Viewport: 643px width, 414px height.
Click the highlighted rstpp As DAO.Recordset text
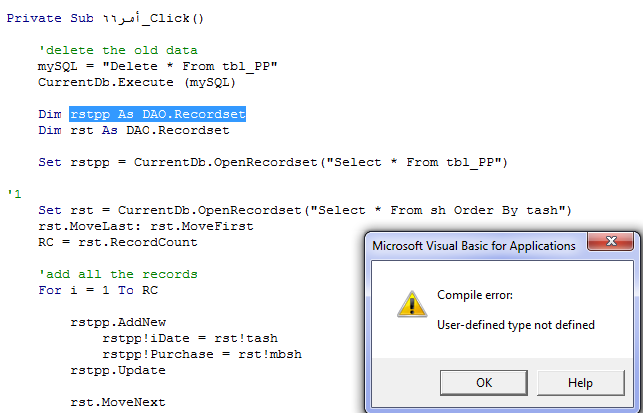(x=157, y=114)
